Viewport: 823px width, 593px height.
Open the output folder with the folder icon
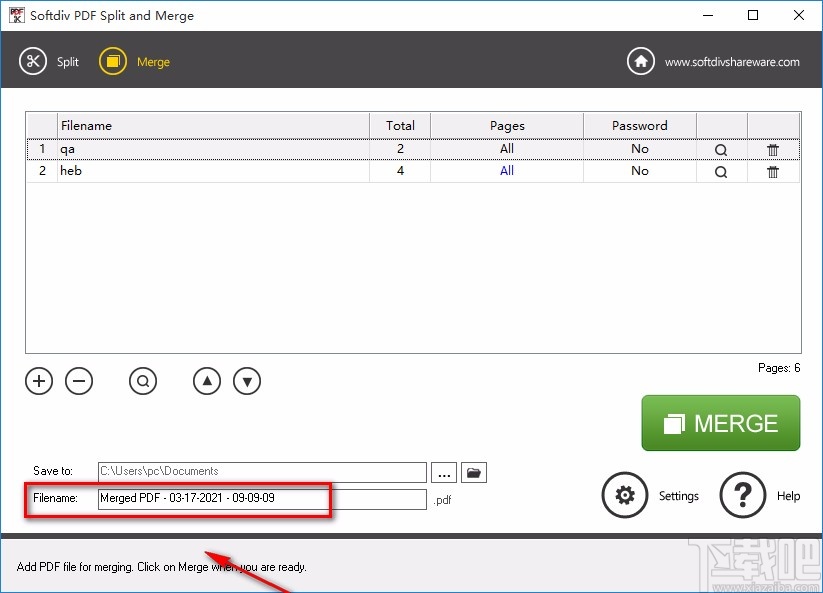pyautogui.click(x=474, y=472)
